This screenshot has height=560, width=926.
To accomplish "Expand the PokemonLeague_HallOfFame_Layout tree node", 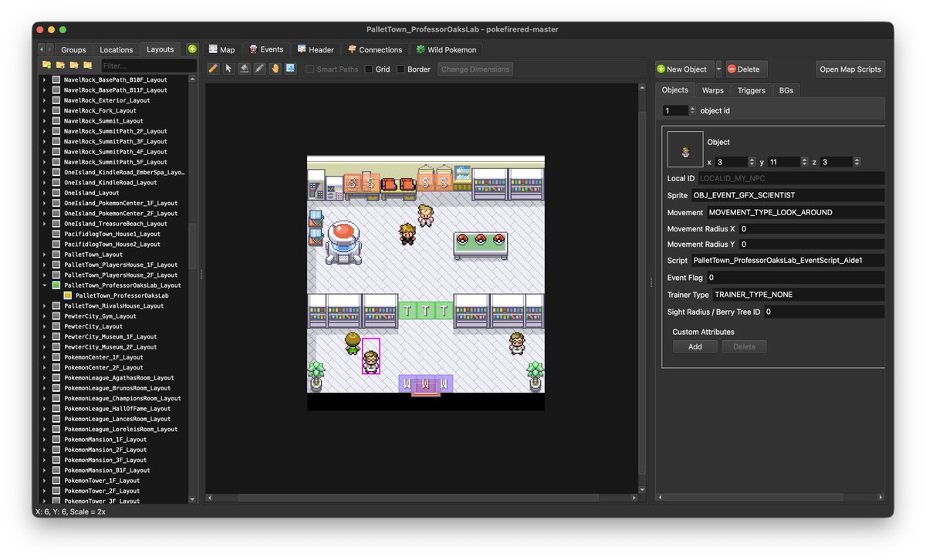I will pyautogui.click(x=45, y=409).
